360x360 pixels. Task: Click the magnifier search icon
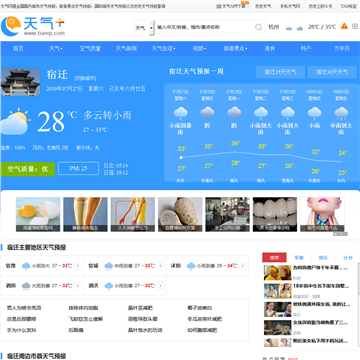point(259,27)
